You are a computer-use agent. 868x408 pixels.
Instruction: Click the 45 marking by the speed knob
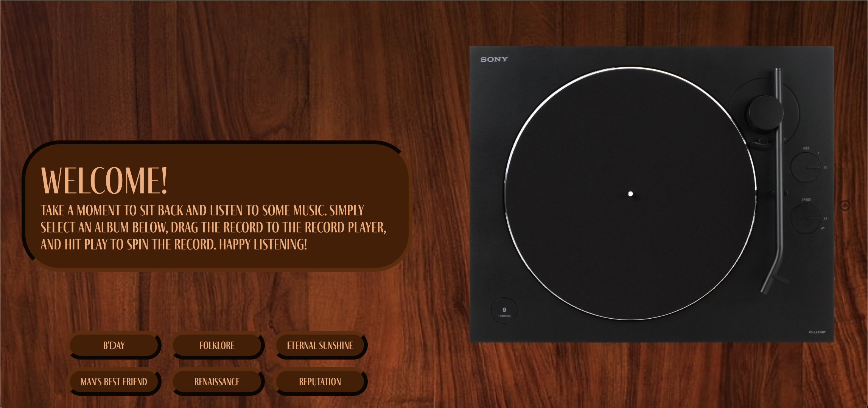[x=823, y=228]
